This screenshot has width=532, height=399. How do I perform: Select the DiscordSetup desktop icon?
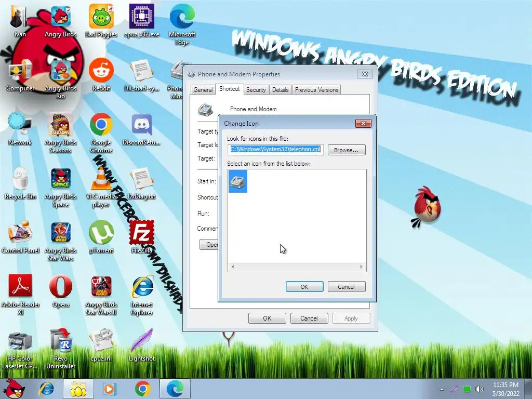[141, 129]
